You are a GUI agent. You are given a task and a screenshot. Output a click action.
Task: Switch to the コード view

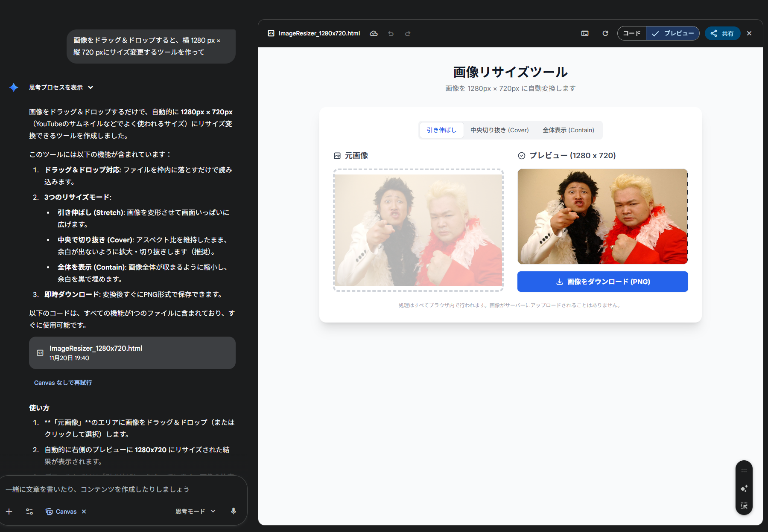pyautogui.click(x=631, y=33)
